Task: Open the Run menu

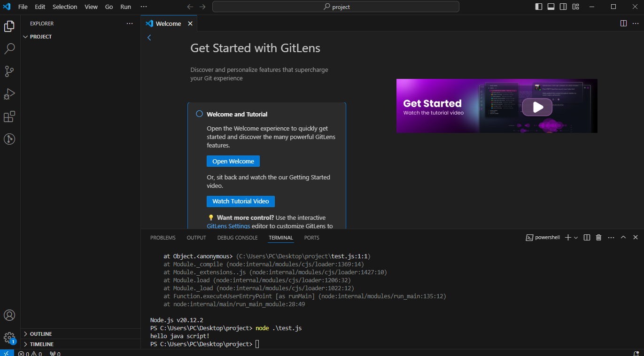Action: point(125,7)
